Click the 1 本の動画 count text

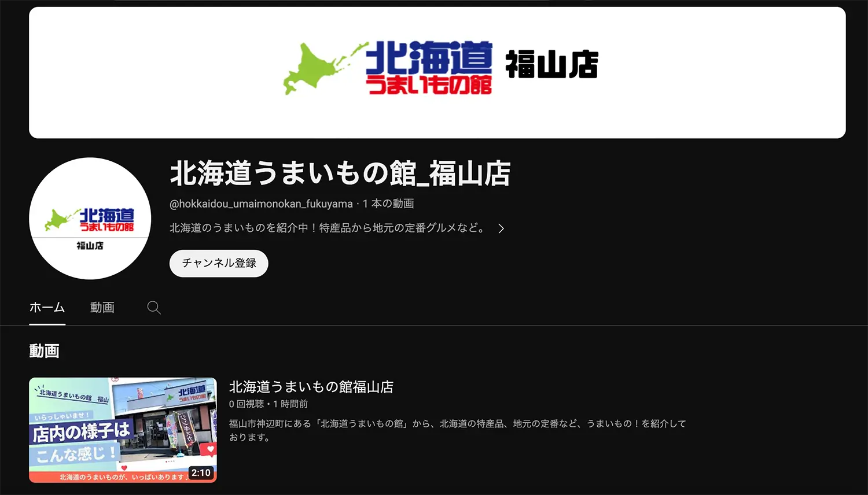pos(388,204)
